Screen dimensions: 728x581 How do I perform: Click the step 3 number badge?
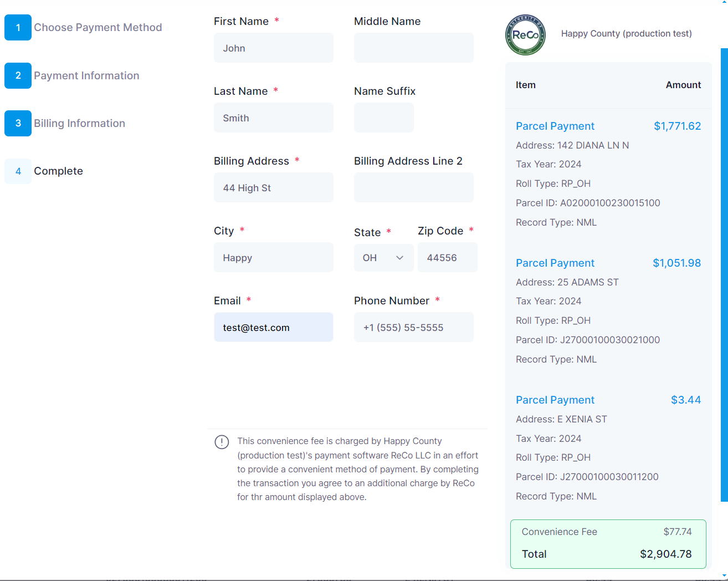point(18,124)
